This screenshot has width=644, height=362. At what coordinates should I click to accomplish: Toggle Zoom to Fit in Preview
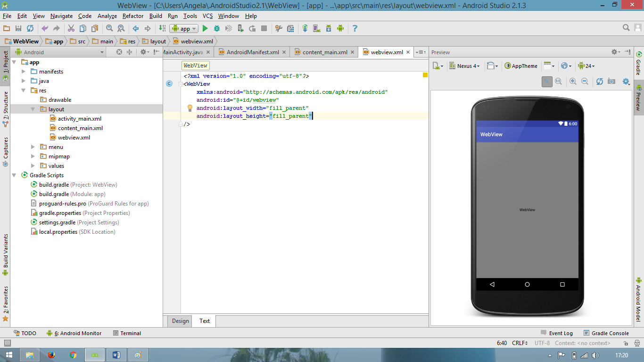click(x=547, y=82)
